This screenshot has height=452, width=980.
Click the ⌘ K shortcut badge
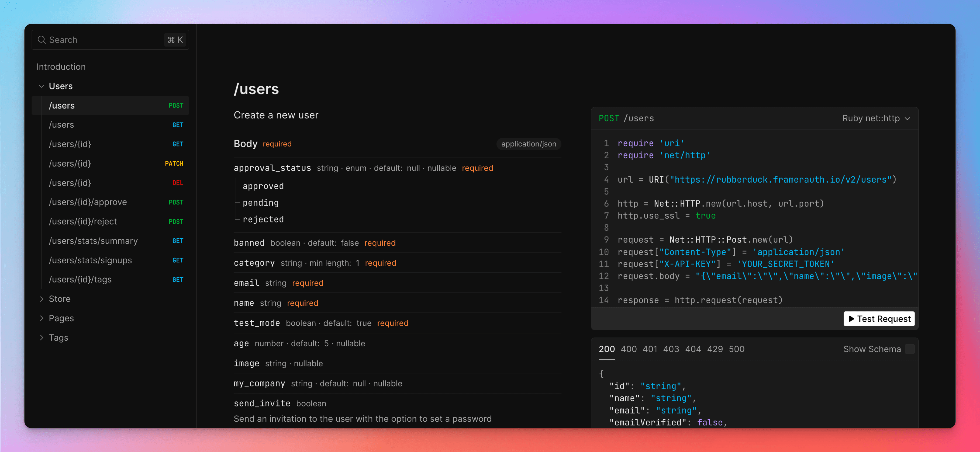coord(175,40)
